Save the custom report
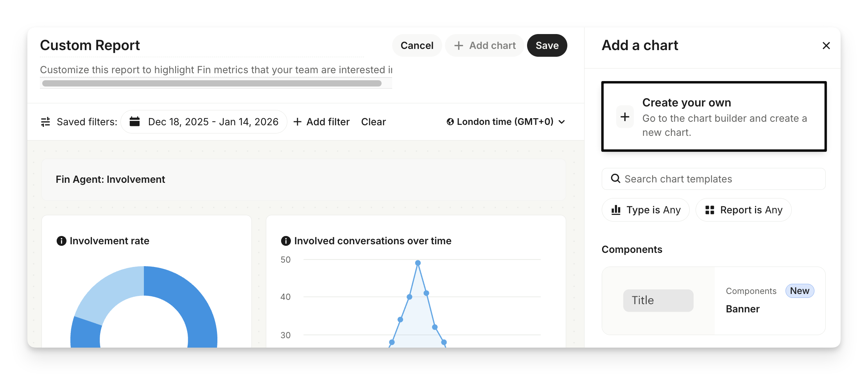The height and width of the screenshot is (375, 868). (x=547, y=45)
